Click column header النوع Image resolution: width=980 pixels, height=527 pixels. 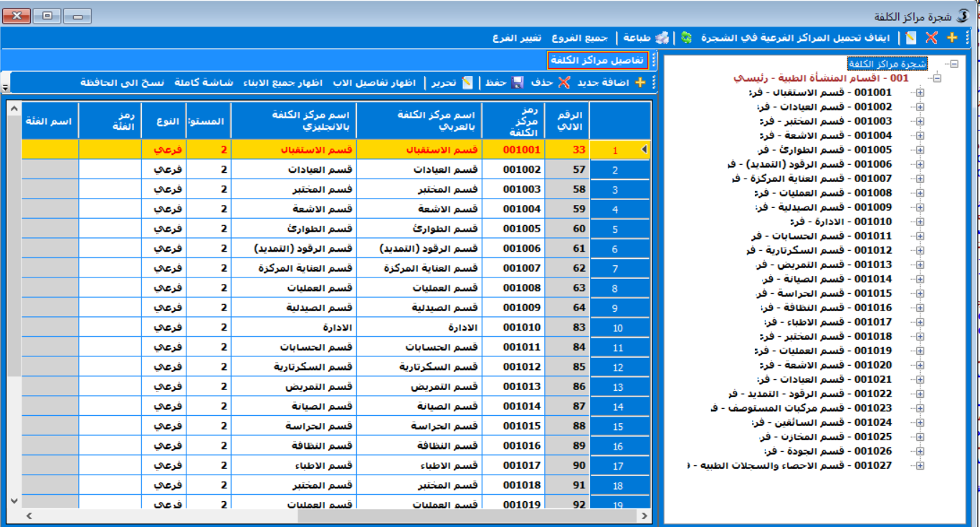click(164, 120)
